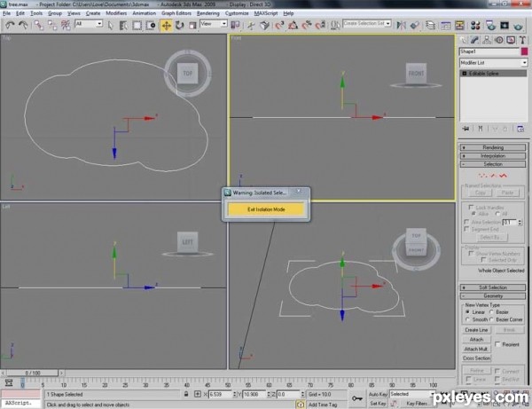
Task: Click the Attach button
Action: [x=476, y=340]
